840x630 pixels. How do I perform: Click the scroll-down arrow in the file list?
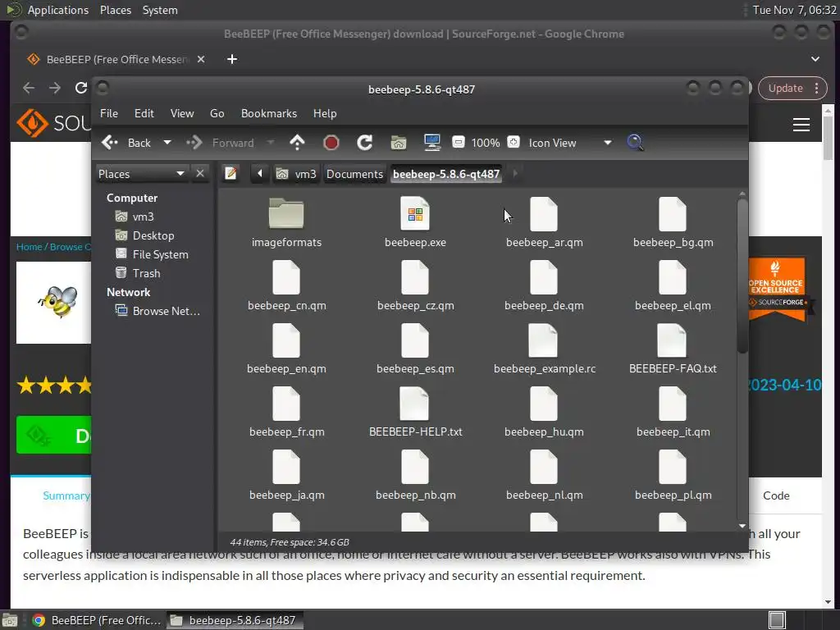click(742, 526)
